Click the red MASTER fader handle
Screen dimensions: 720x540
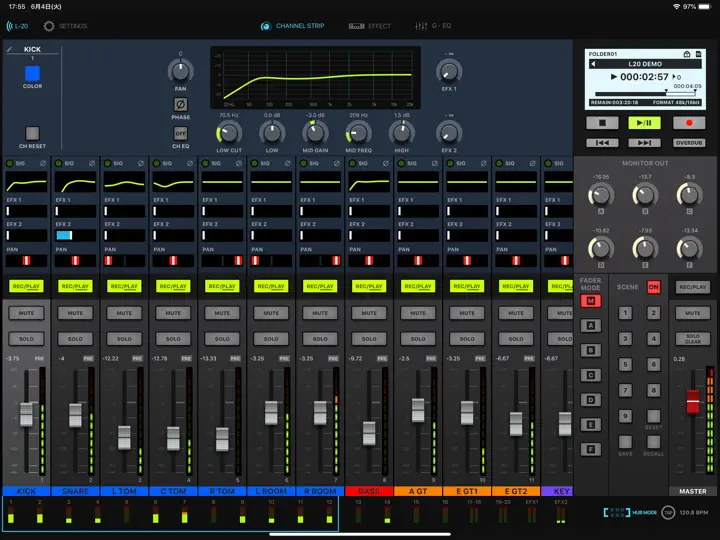692,401
